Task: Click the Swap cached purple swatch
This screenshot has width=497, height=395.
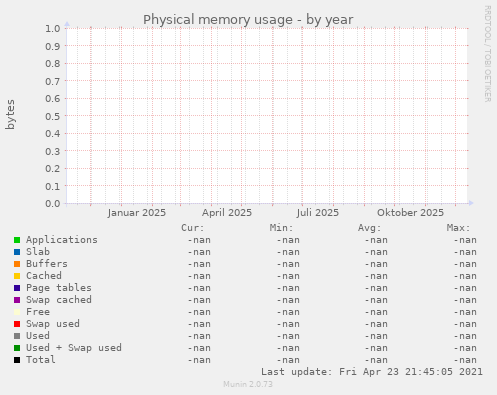Action: click(17, 300)
